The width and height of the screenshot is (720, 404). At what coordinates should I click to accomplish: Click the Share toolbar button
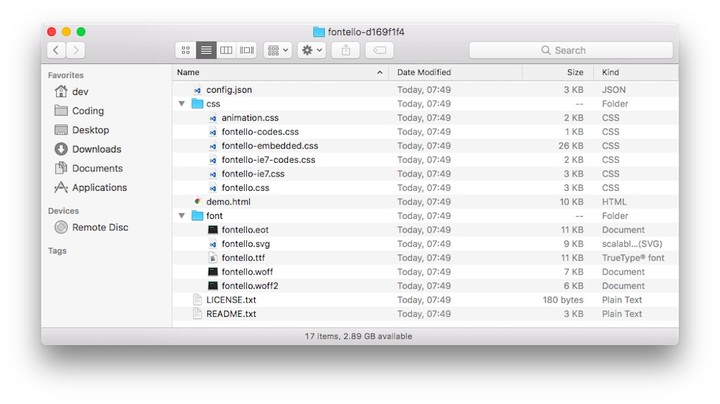click(346, 50)
